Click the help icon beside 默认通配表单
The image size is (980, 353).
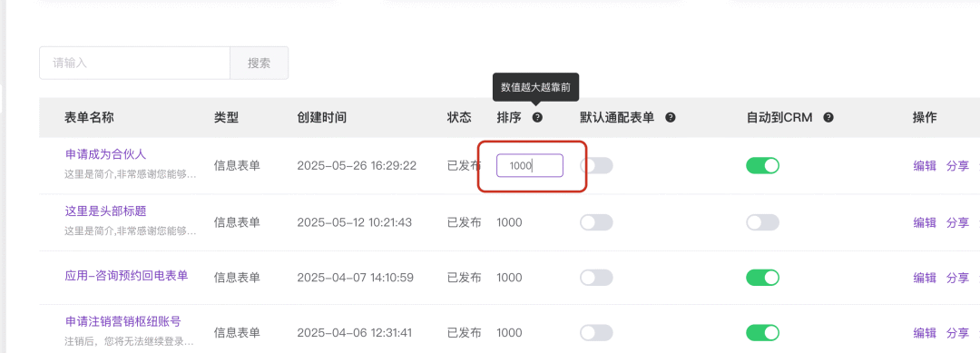coord(670,117)
